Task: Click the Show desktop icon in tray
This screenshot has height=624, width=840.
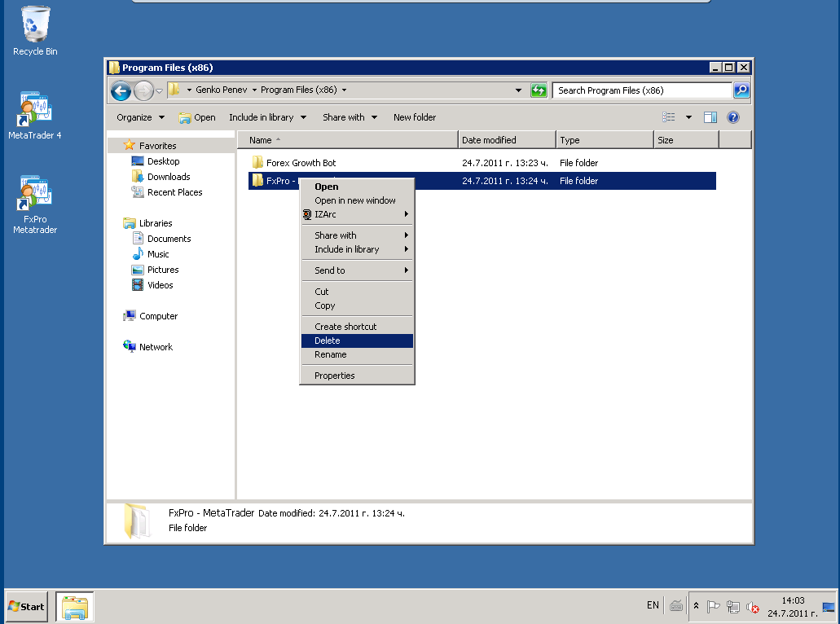Action: (829, 607)
